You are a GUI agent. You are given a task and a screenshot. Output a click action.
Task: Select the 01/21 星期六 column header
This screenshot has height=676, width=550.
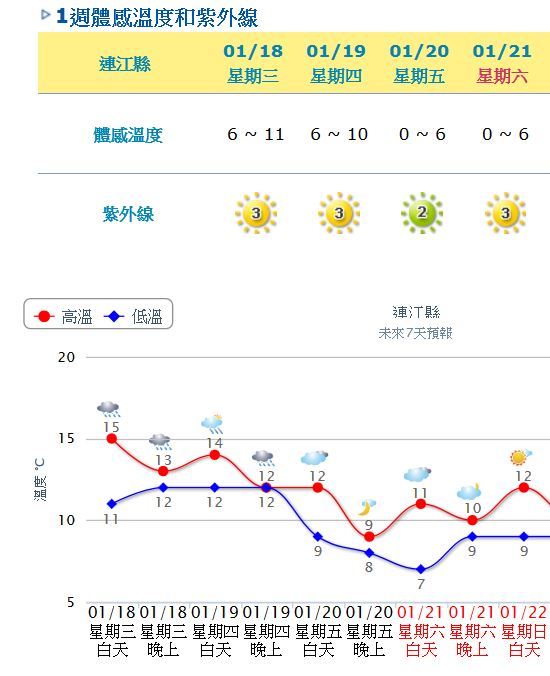(502, 63)
